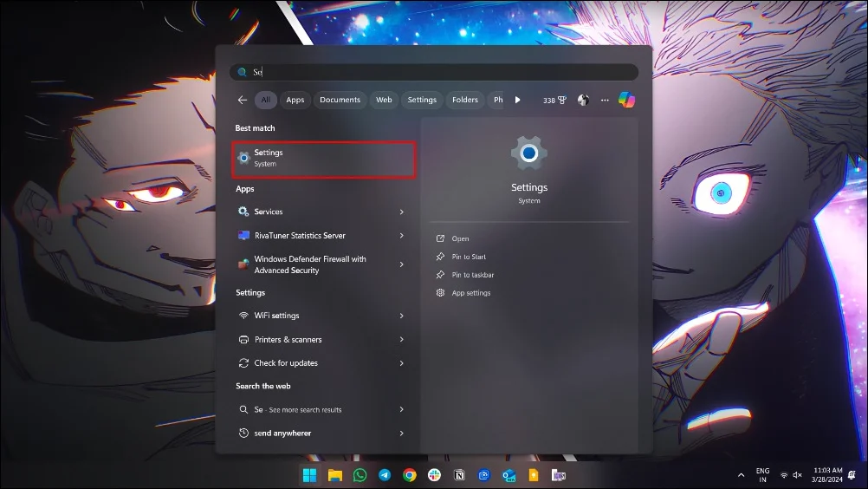Image resolution: width=868 pixels, height=489 pixels.
Task: Expand the WiFi settings chevron
Action: [x=402, y=316]
